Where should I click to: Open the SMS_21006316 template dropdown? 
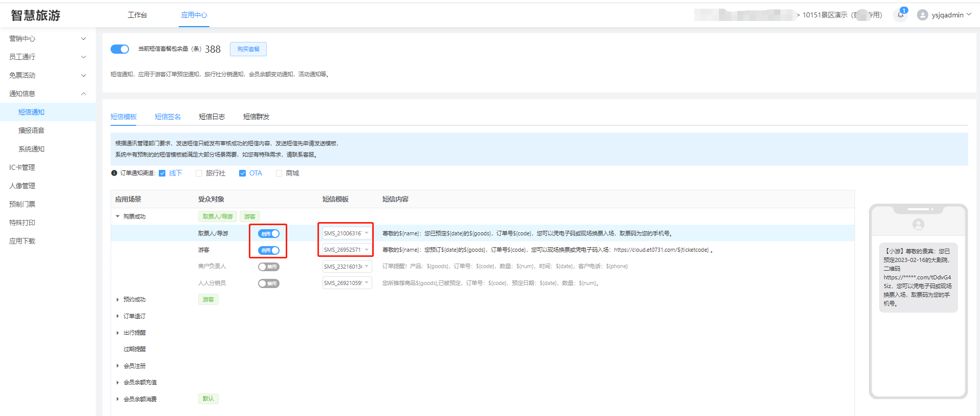click(347, 233)
